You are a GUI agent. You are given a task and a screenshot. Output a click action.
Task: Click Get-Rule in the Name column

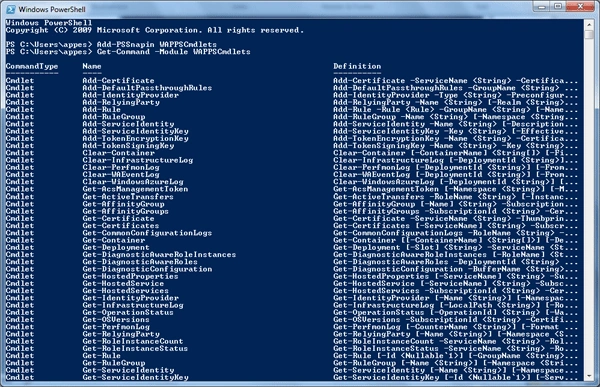tap(101, 356)
